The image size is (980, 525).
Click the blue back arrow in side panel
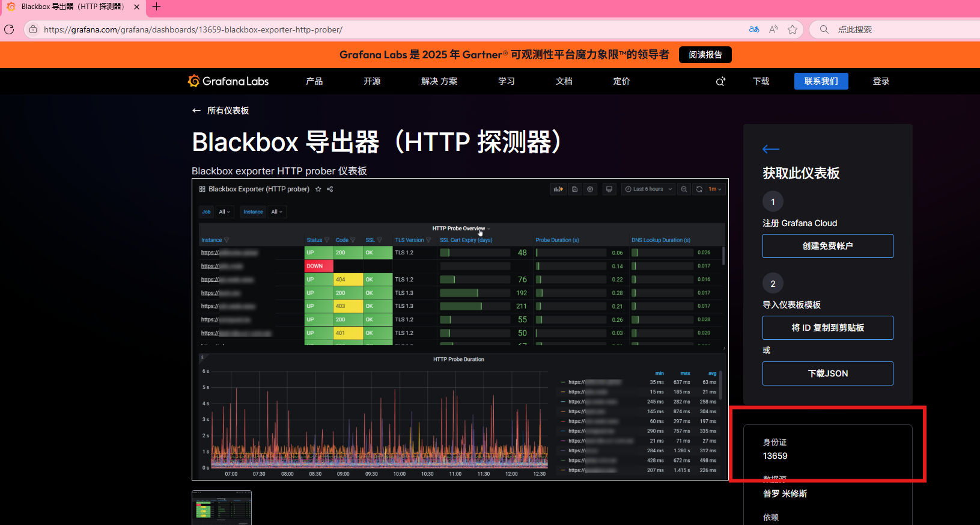coord(771,149)
